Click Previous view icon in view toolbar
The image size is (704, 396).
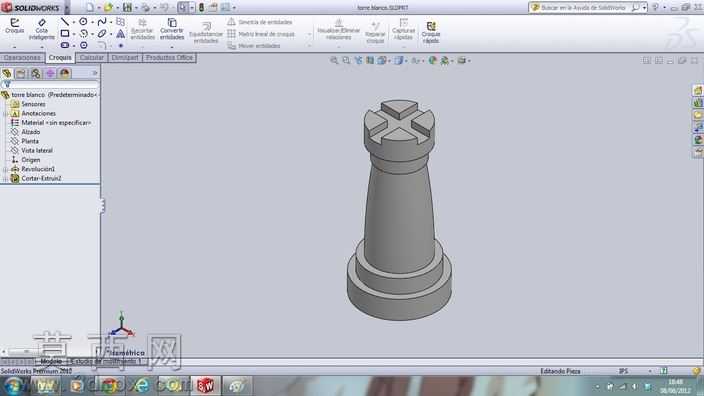click(x=358, y=60)
